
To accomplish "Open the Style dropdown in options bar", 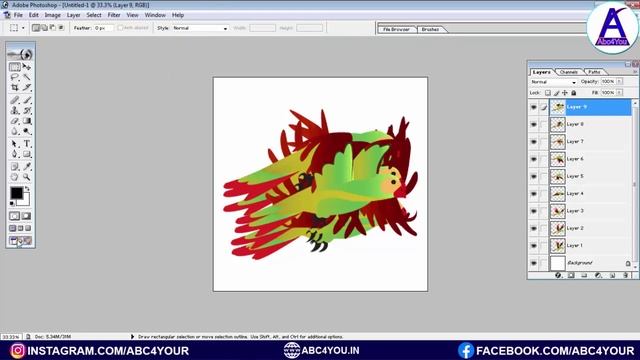I will tap(200, 28).
